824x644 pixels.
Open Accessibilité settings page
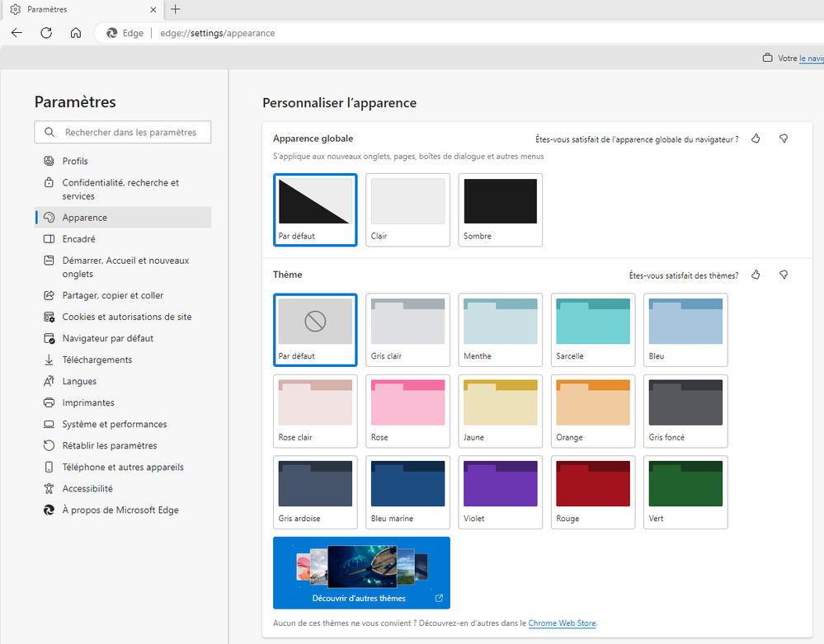tap(123, 488)
